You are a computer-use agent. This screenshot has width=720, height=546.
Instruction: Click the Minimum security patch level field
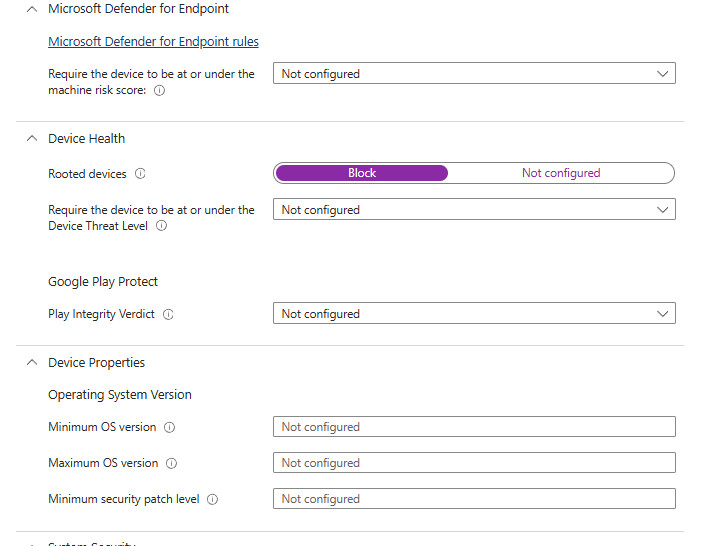pos(473,499)
